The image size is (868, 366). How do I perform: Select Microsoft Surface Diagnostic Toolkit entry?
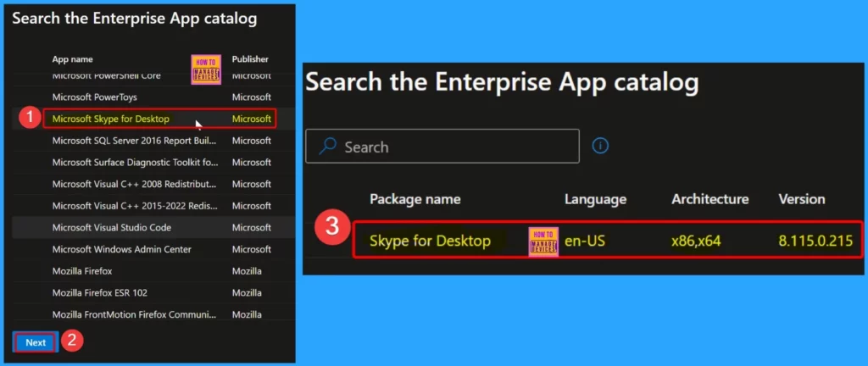pyautogui.click(x=135, y=163)
